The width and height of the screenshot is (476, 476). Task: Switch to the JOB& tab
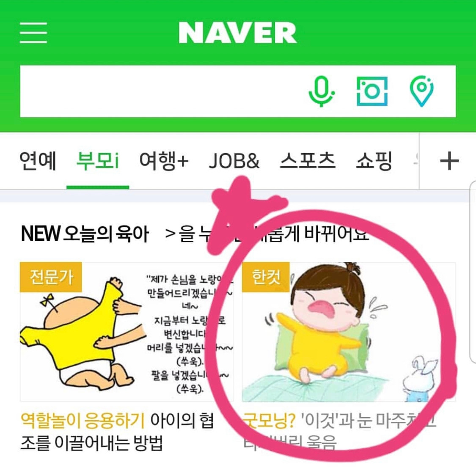coord(234,161)
